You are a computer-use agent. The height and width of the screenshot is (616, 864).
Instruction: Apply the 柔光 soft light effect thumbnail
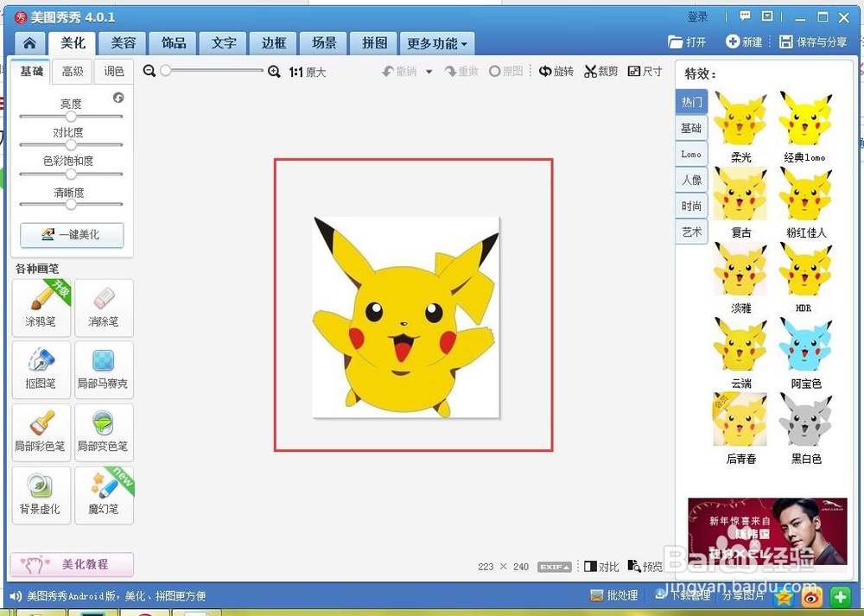740,118
